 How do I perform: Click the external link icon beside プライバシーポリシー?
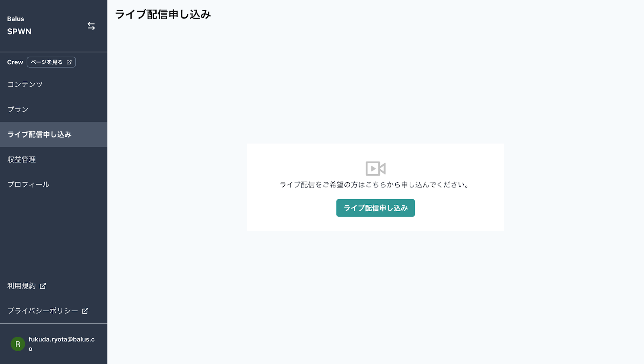click(x=85, y=311)
